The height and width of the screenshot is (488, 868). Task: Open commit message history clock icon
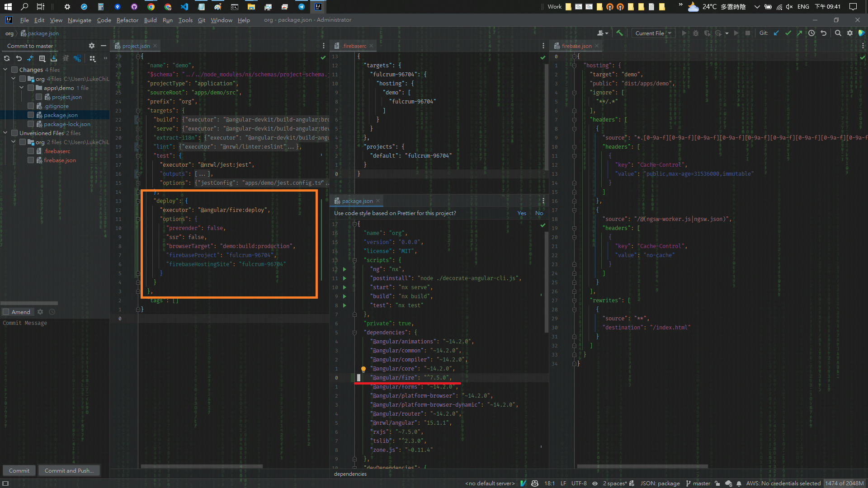click(52, 312)
